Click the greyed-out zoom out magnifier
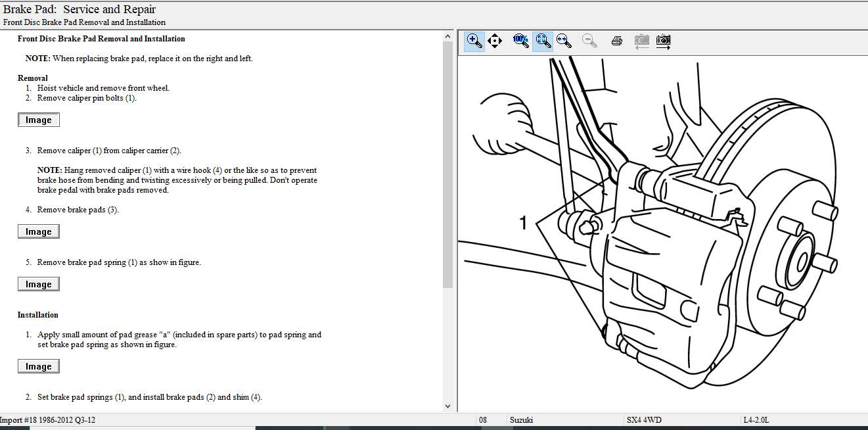Screen dimensions: 868x430 pos(590,41)
